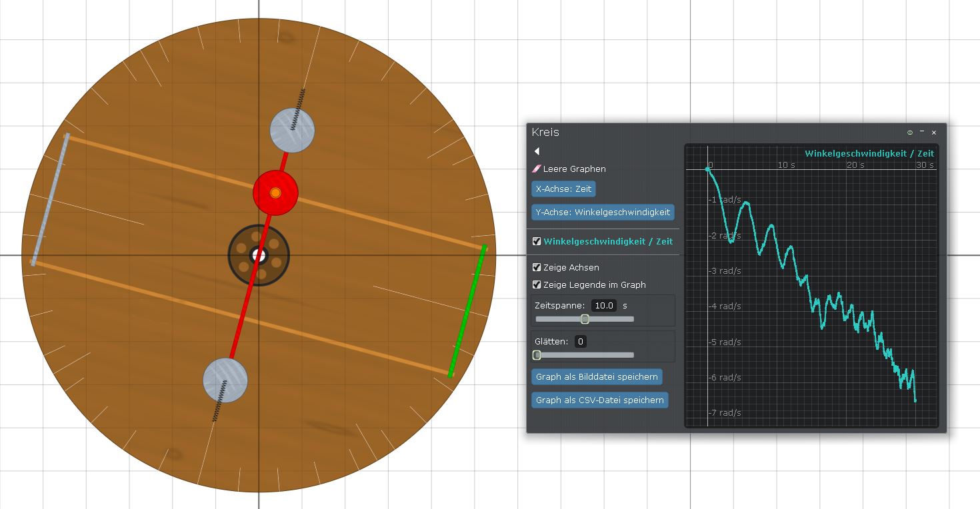Click the orange hinge on the red circle
980x509 pixels.
tap(275, 193)
